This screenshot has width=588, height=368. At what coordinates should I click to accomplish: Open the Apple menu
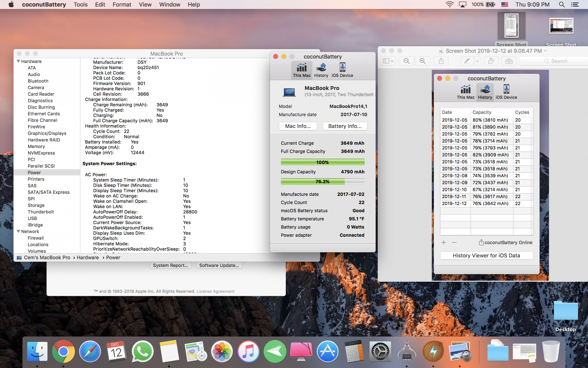[x=11, y=4]
